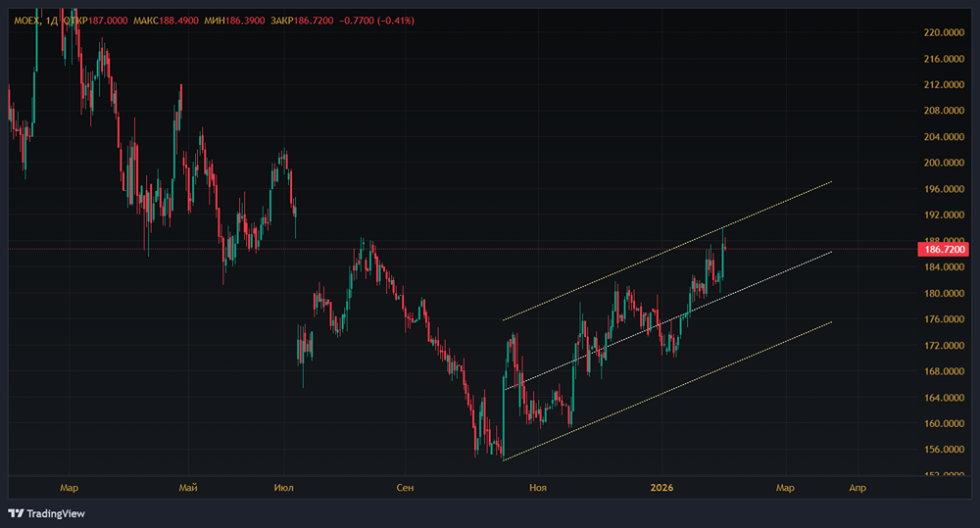The image size is (980, 528).
Task: Click the 212.0000 price axis label
Action: point(944,84)
